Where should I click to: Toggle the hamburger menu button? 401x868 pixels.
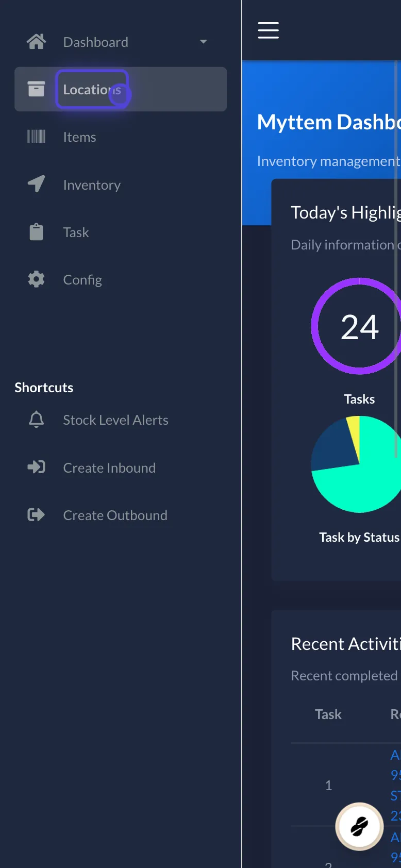[269, 30]
